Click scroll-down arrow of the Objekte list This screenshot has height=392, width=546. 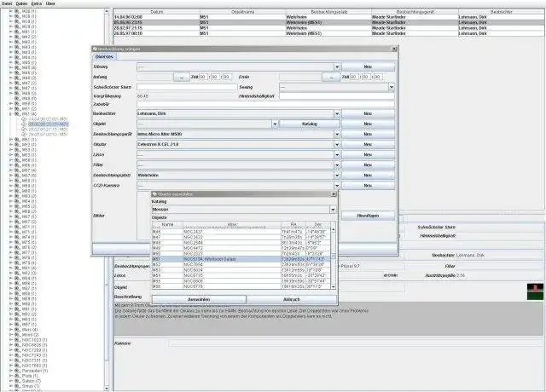click(x=334, y=286)
